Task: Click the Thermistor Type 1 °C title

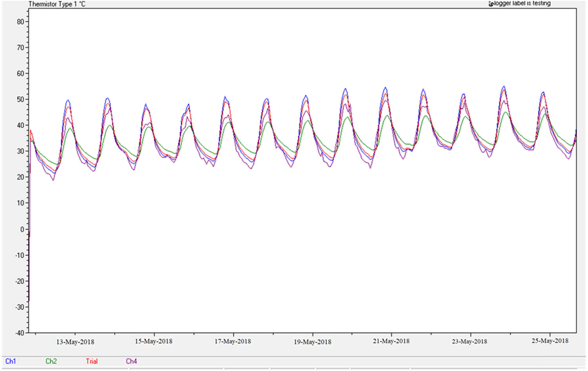Action: (57, 4)
